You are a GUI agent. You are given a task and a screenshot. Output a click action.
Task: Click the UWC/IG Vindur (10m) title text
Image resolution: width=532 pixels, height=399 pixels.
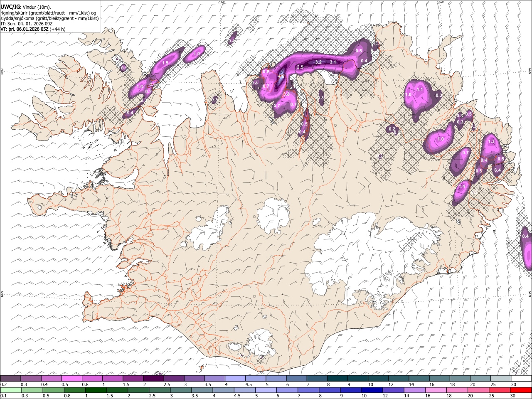[x=25, y=7]
